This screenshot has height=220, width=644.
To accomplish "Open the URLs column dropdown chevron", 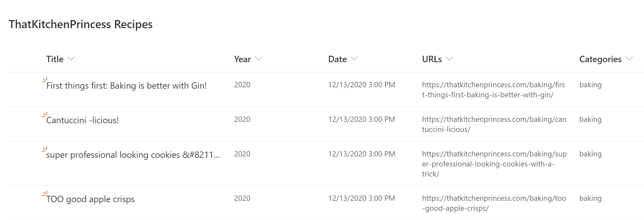I will tap(449, 59).
